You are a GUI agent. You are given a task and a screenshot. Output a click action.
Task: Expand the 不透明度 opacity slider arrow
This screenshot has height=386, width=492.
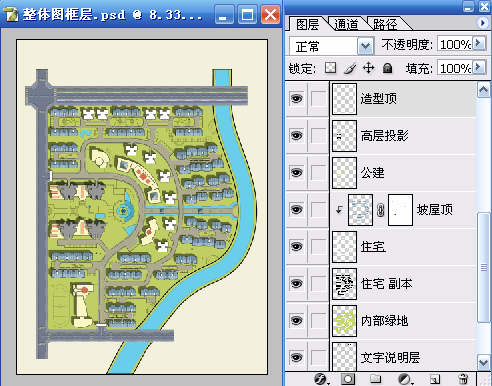click(479, 43)
